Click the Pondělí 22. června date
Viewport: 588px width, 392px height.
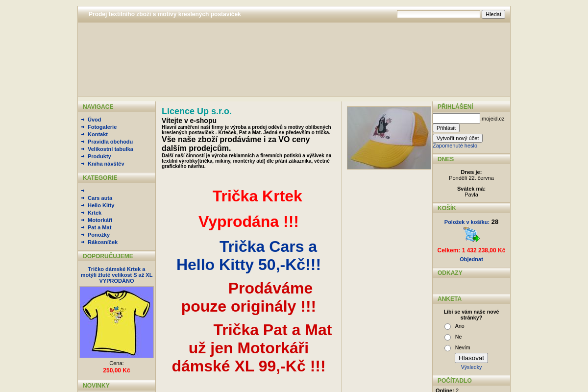click(471, 178)
